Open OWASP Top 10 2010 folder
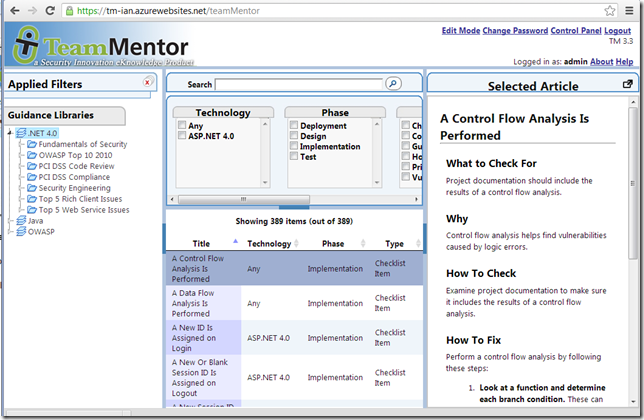The image size is (644, 420). (x=75, y=155)
